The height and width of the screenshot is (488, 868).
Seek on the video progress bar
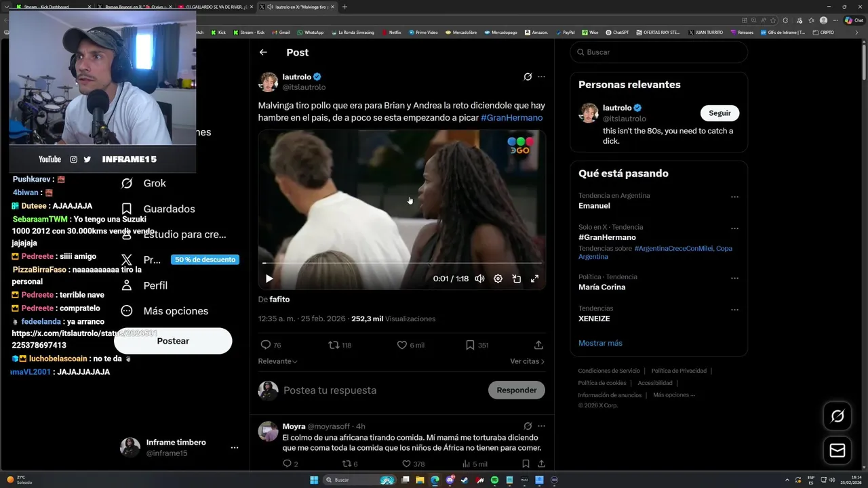click(x=402, y=263)
